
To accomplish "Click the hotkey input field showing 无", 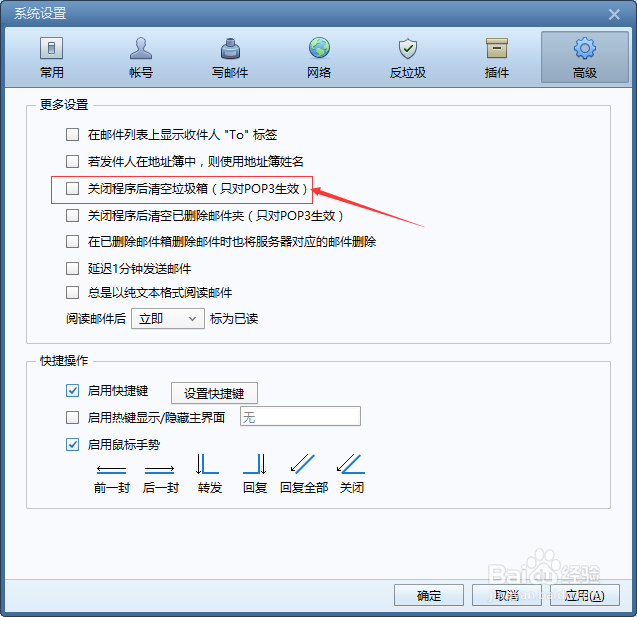I will 300,416.
